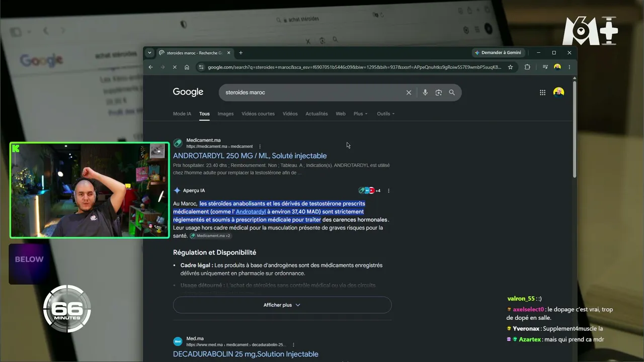Click chat username 'Yveronax'
The width and height of the screenshot is (644, 362).
pyautogui.click(x=526, y=329)
